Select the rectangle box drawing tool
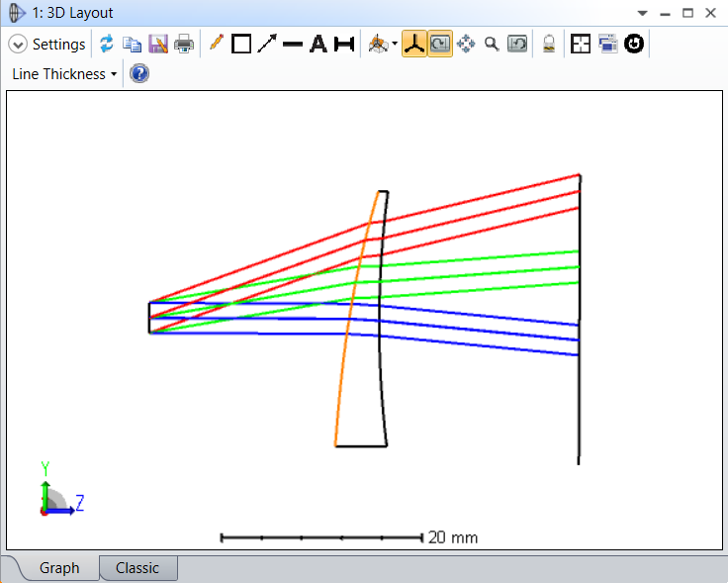The width and height of the screenshot is (728, 583). point(241,45)
